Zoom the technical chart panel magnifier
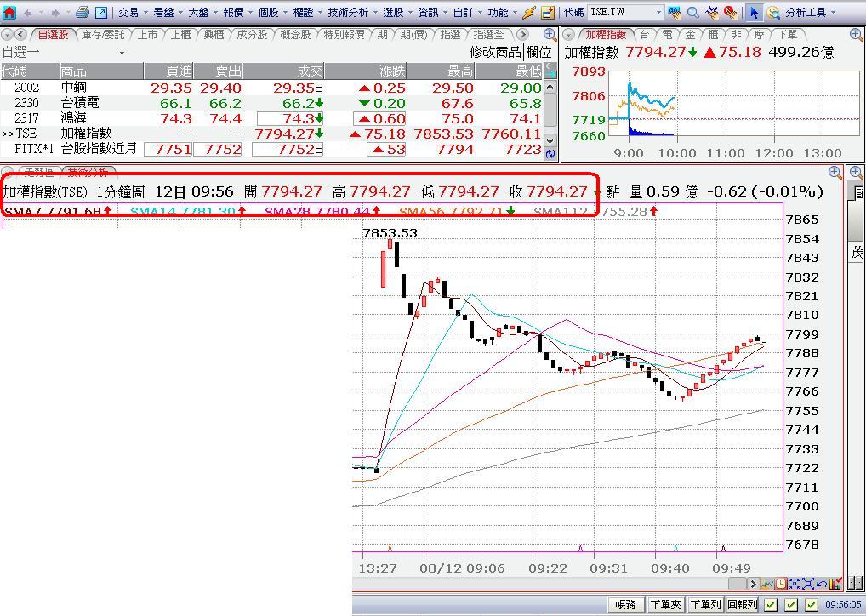 835,173
